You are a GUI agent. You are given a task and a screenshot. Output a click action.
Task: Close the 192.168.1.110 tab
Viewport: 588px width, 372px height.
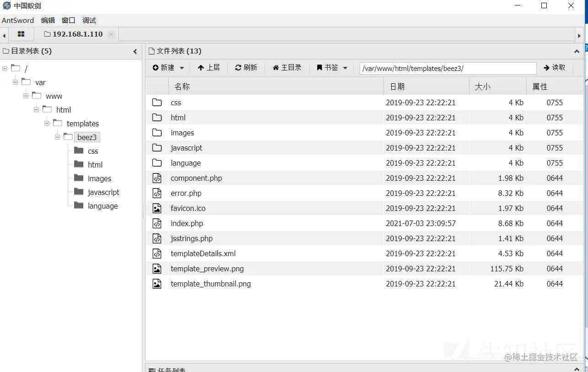[x=111, y=34]
